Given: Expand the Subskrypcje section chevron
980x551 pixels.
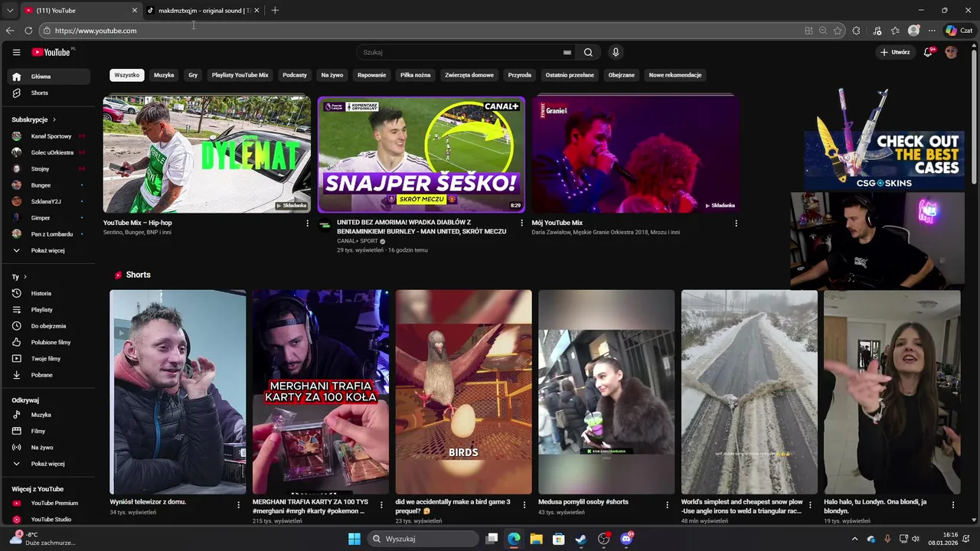Looking at the screenshot, I should pyautogui.click(x=54, y=119).
